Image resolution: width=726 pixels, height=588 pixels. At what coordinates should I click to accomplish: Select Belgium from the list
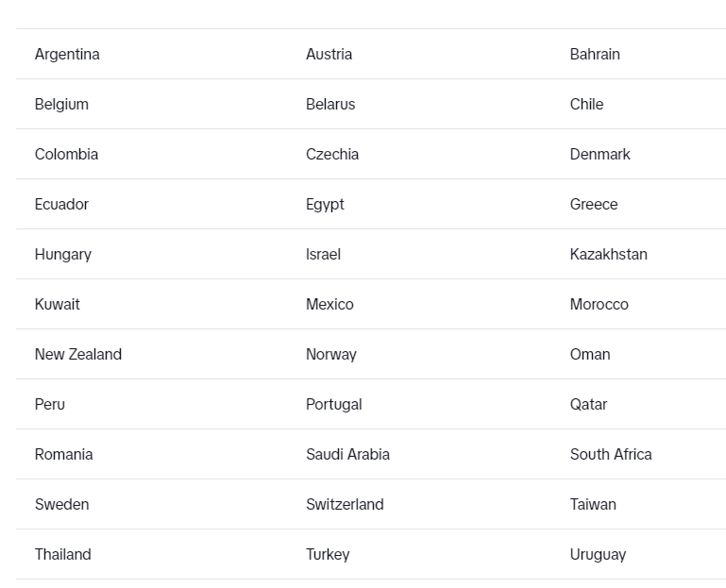tap(61, 104)
